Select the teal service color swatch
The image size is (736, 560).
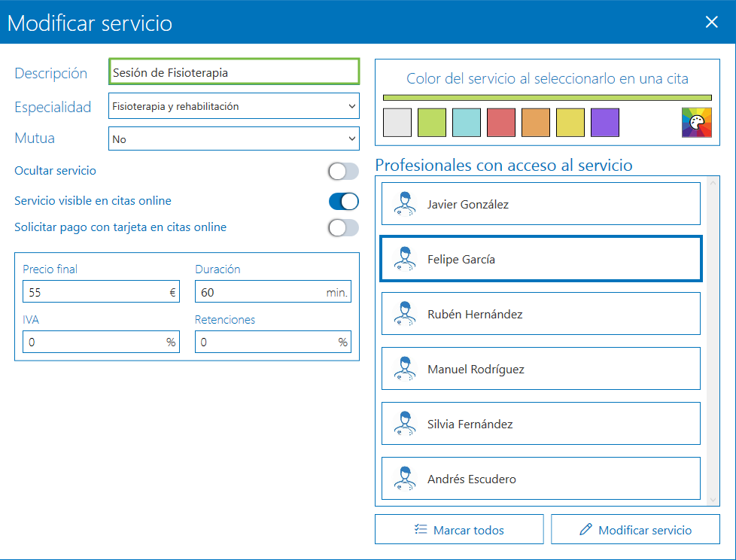[x=467, y=122]
